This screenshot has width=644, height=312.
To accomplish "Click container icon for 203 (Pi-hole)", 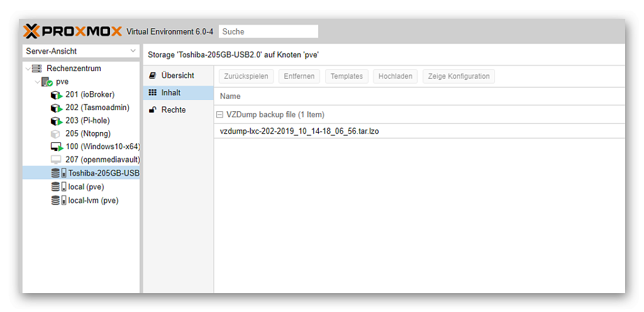I will tap(57, 121).
